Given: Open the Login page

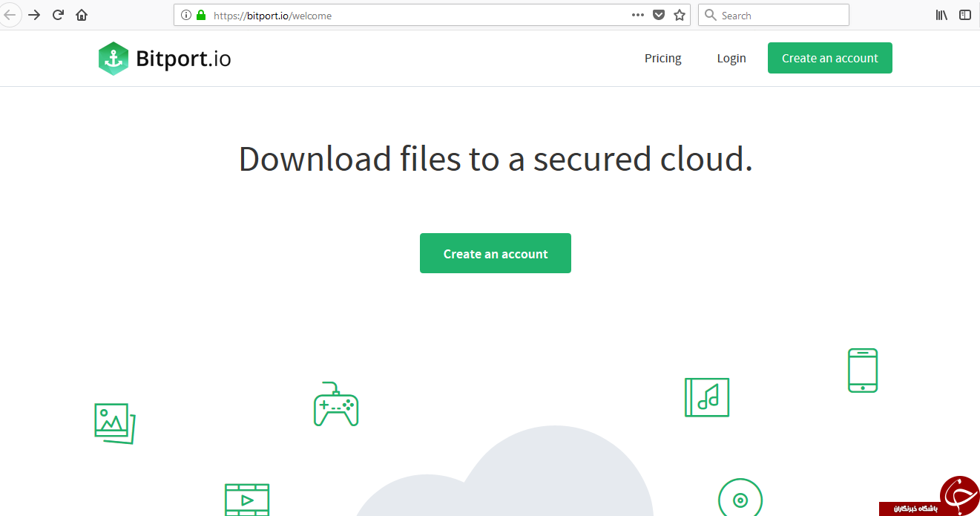Looking at the screenshot, I should coord(731,58).
